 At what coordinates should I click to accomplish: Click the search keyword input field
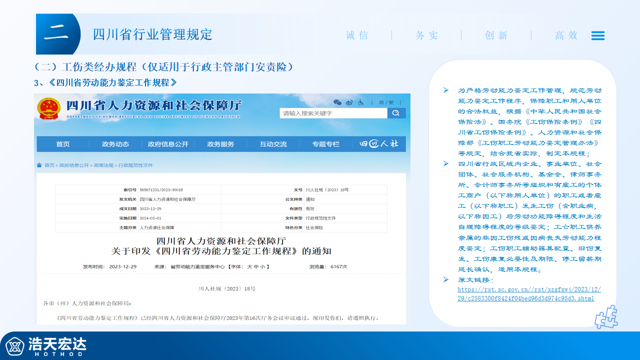[x=333, y=113]
